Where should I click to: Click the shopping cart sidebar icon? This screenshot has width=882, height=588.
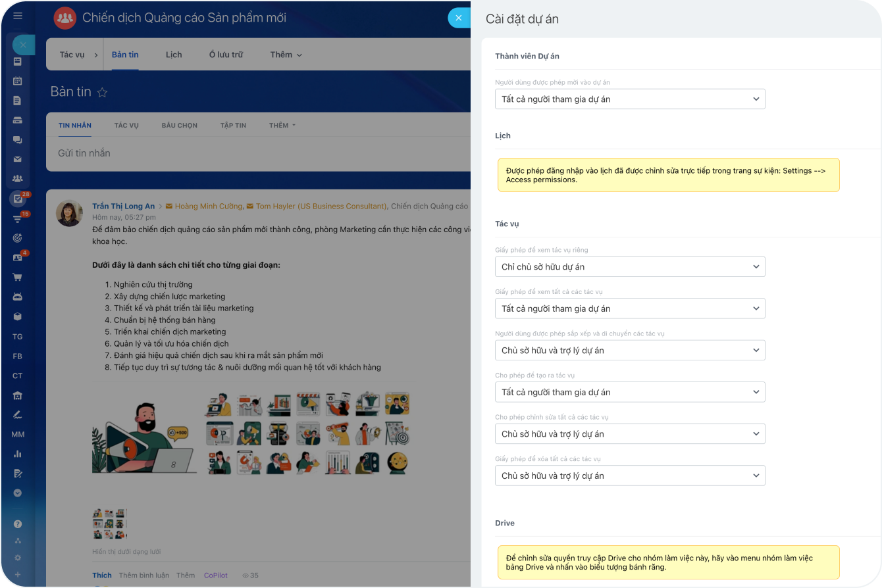pos(18,277)
